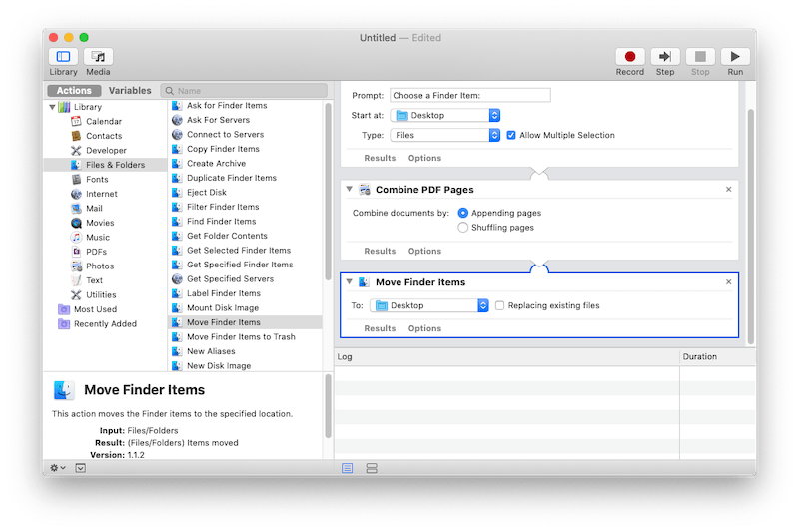This screenshot has width=799, height=532.
Task: Switch to the Variables tab
Action: [x=130, y=90]
